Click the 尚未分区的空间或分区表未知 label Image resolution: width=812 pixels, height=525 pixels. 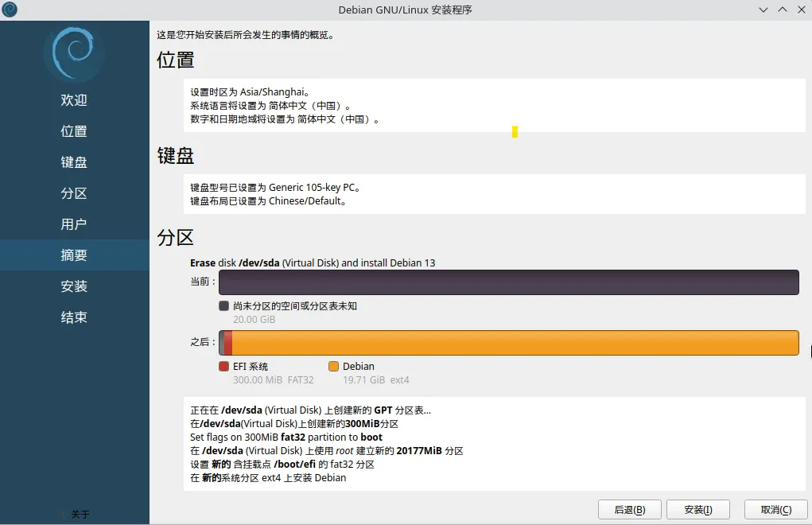pyautogui.click(x=295, y=306)
